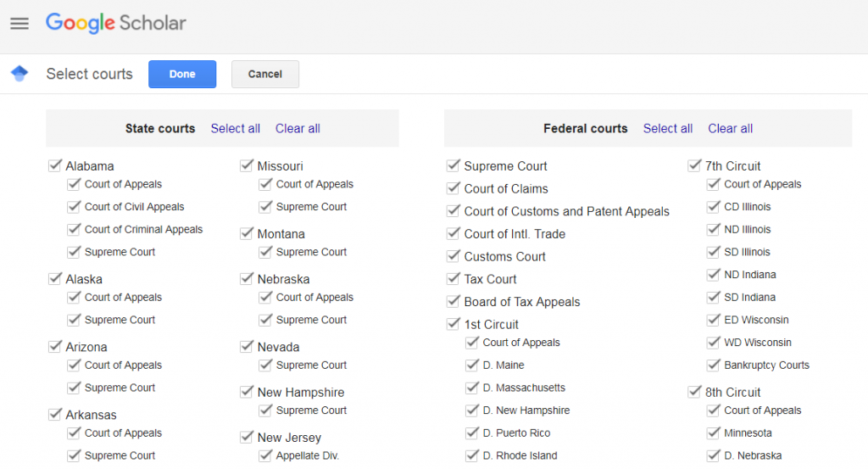Toggle the Tax Court checkbox
This screenshot has height=469, width=868.
point(453,278)
